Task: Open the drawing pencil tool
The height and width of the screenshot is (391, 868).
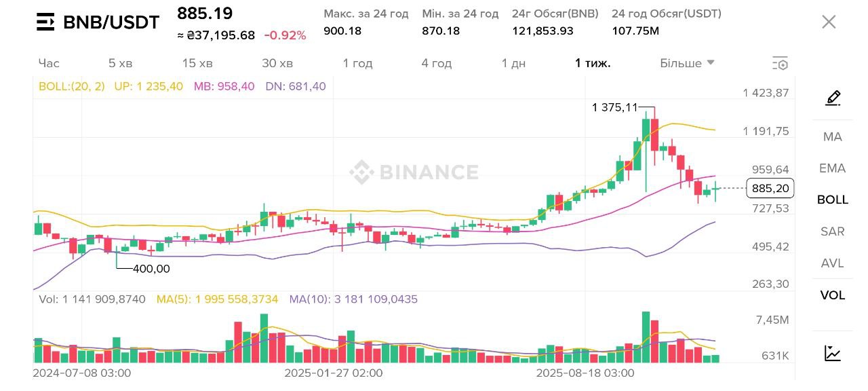Action: 833,98
